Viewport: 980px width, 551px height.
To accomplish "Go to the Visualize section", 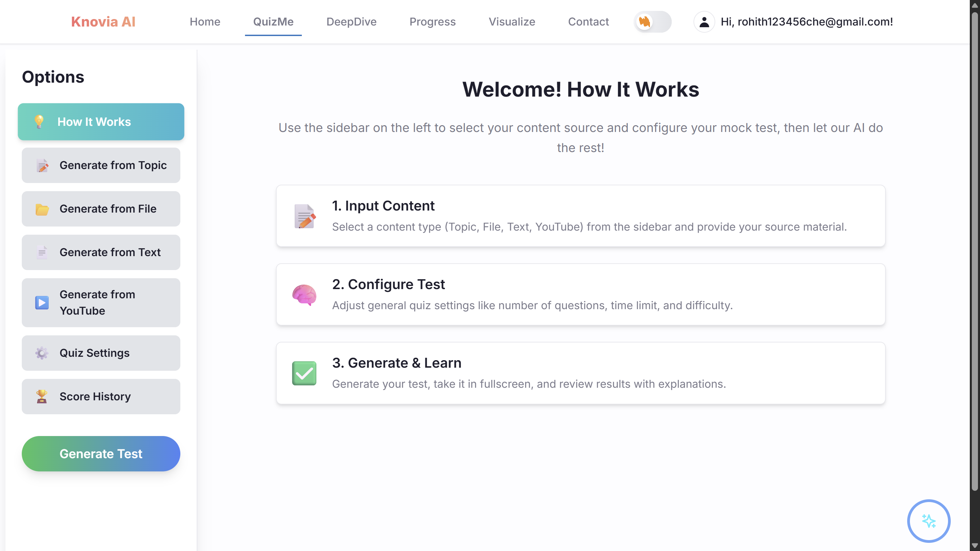I will (512, 22).
